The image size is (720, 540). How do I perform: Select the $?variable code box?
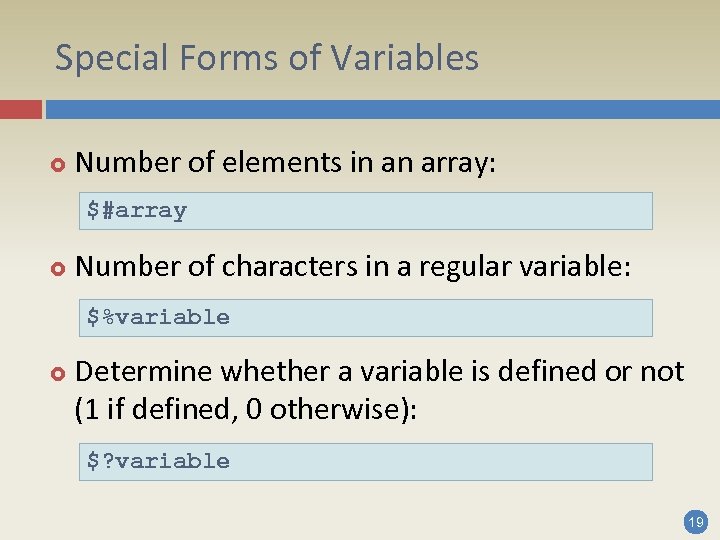pos(366,462)
